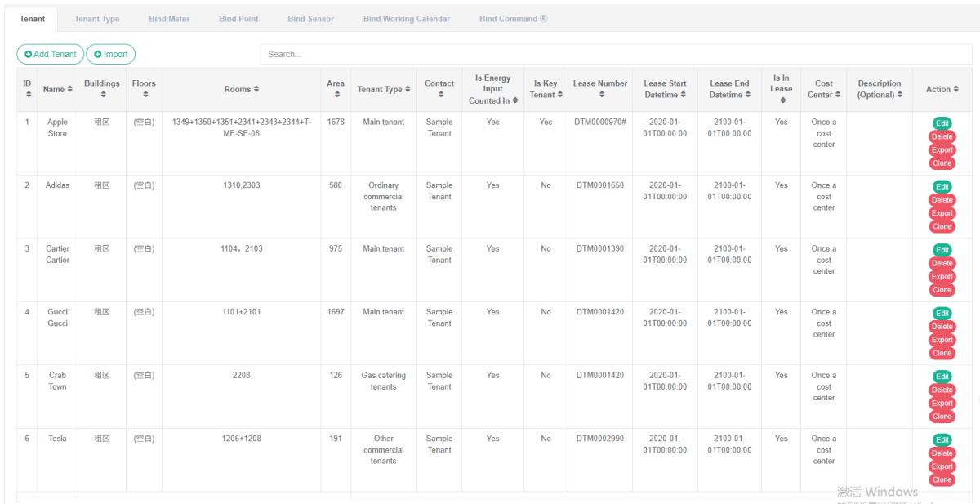
Task: Switch to Bind Meter tab
Action: click(x=169, y=19)
